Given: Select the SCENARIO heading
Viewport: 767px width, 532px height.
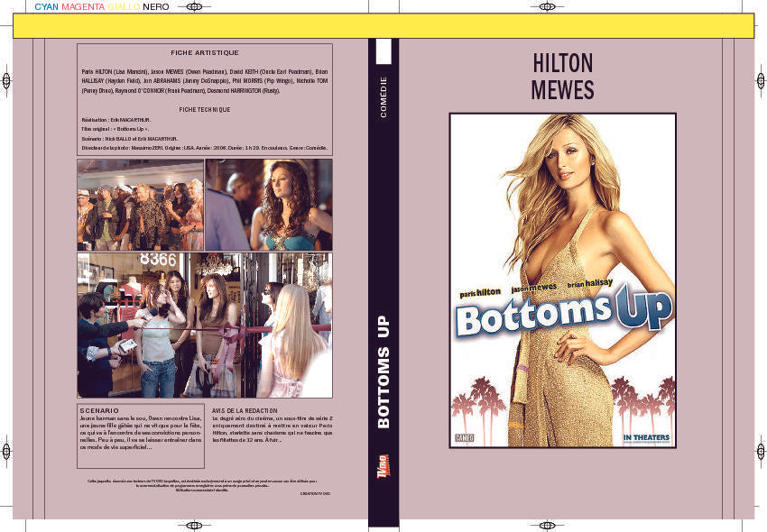Looking at the screenshot, I should point(99,411).
